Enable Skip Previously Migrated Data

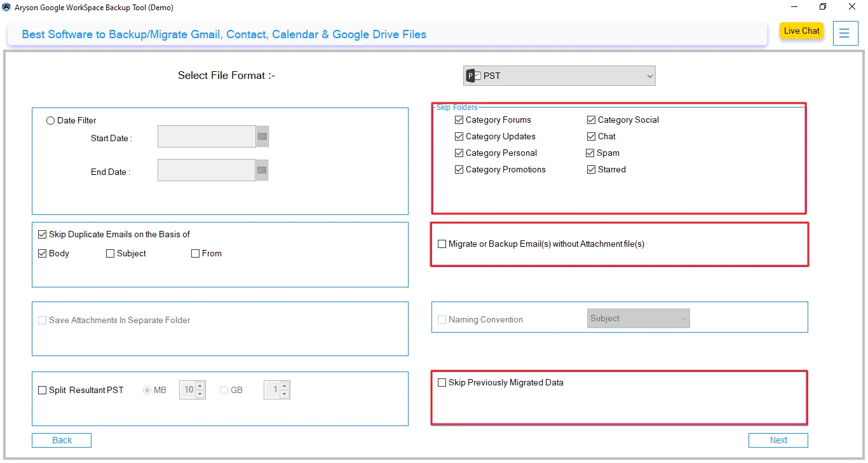(x=442, y=382)
